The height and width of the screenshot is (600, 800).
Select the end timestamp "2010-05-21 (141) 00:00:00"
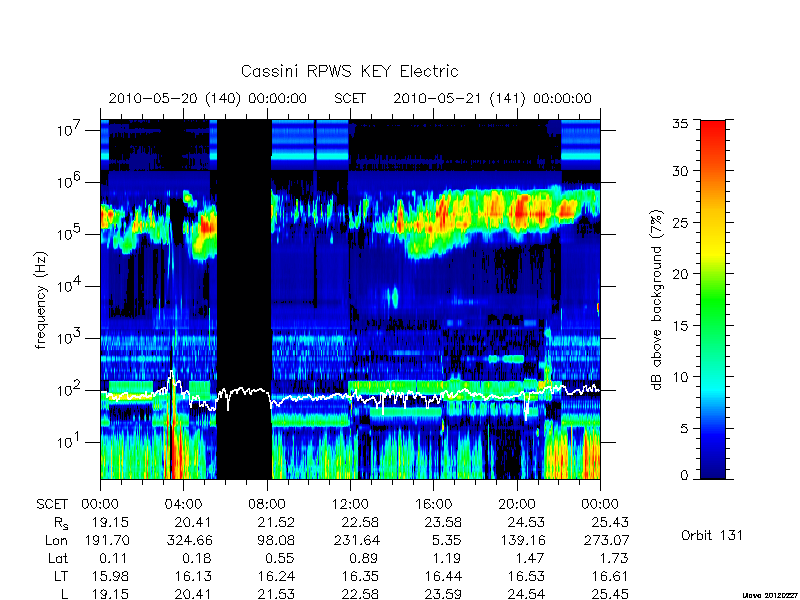pyautogui.click(x=492, y=98)
